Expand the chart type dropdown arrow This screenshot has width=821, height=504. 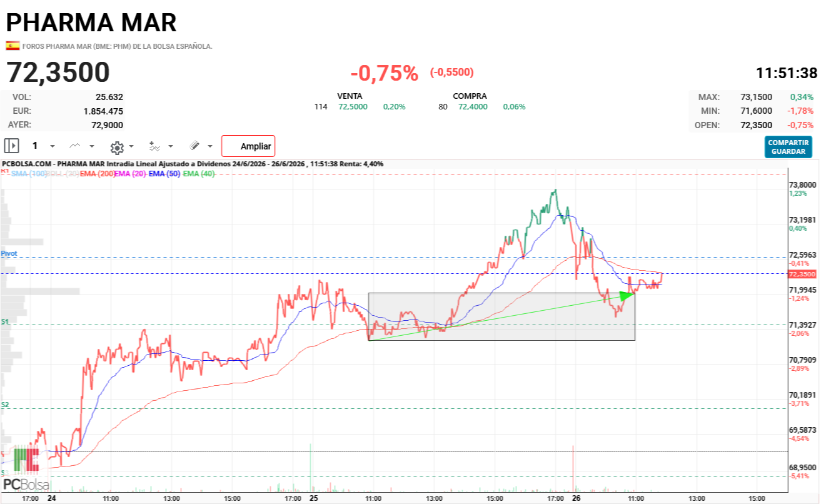(x=92, y=146)
